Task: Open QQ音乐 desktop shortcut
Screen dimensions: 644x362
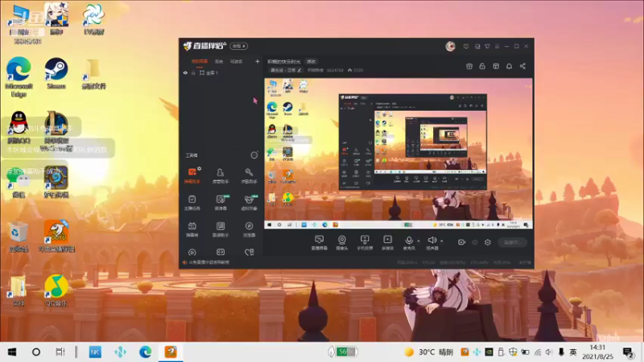Action: (56, 290)
